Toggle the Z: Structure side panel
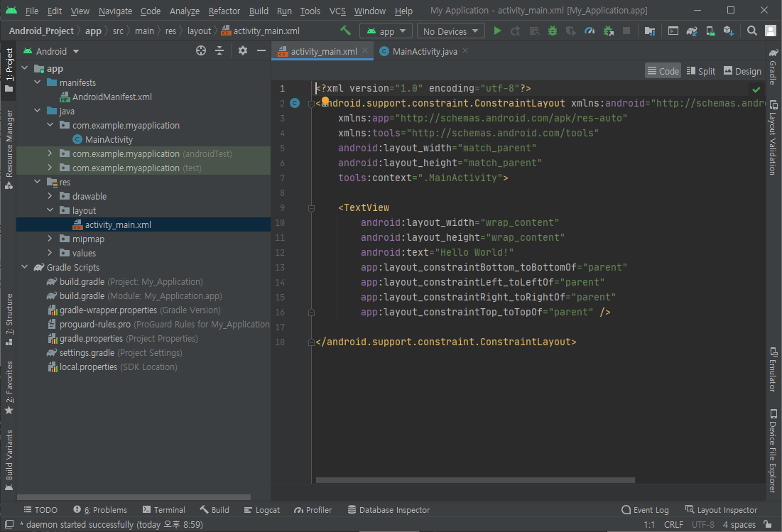Image resolution: width=782 pixels, height=532 pixels. pyautogui.click(x=9, y=319)
